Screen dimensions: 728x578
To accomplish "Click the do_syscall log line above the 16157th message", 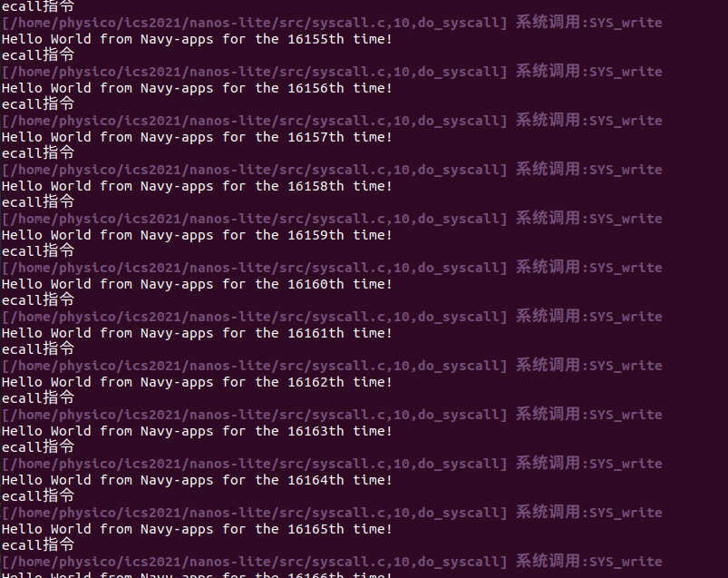I will click(332, 121).
